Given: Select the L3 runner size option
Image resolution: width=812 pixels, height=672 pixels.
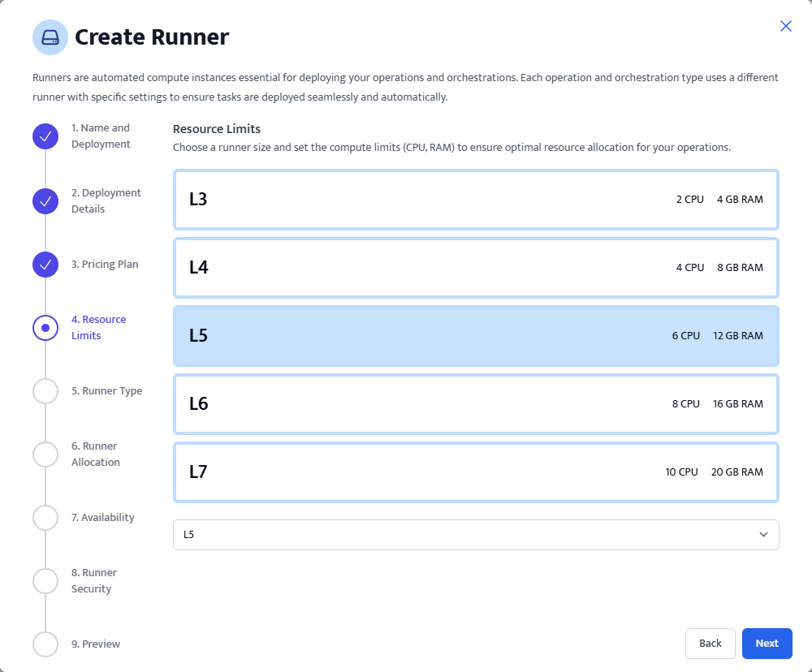Looking at the screenshot, I should [475, 200].
